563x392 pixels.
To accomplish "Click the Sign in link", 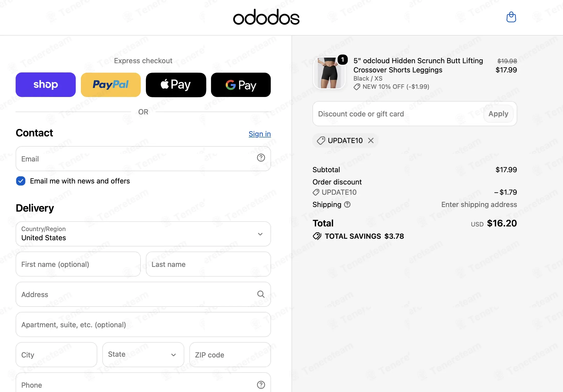I will 260,134.
